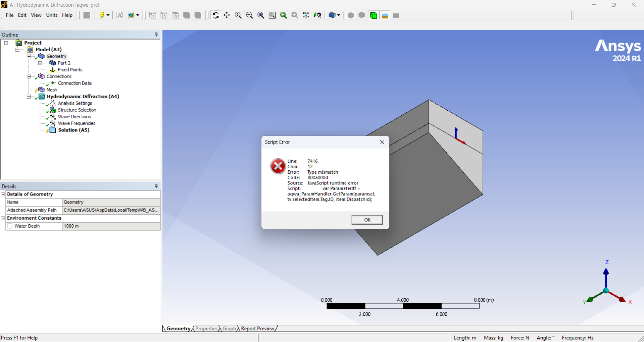Select the Pan tool in toolbar
644x342 pixels.
(227, 15)
